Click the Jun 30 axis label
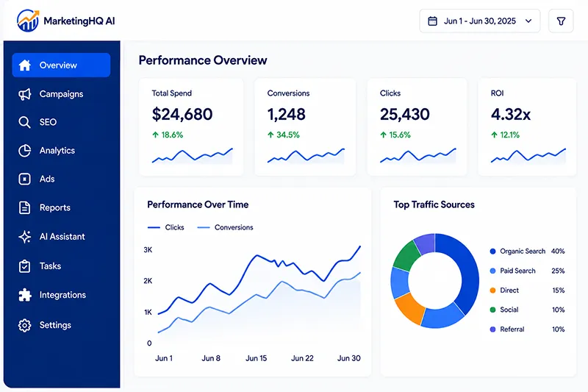The image size is (588, 392). pyautogui.click(x=348, y=358)
